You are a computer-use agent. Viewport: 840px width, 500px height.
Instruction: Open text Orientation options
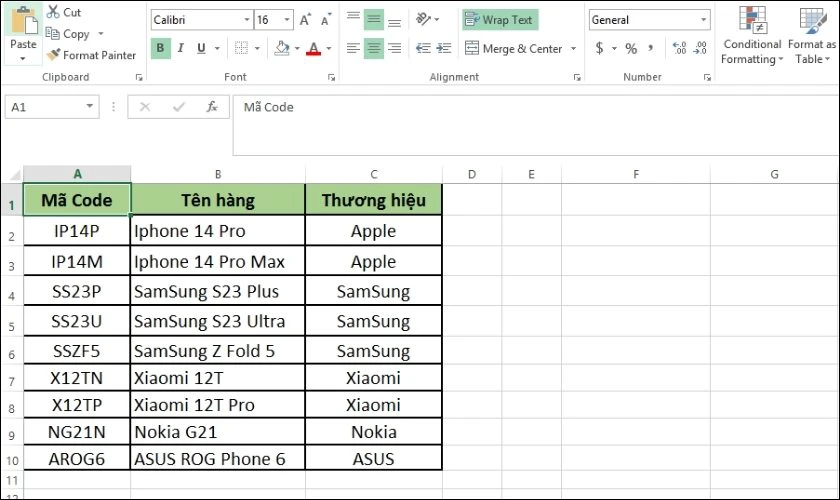[428, 20]
